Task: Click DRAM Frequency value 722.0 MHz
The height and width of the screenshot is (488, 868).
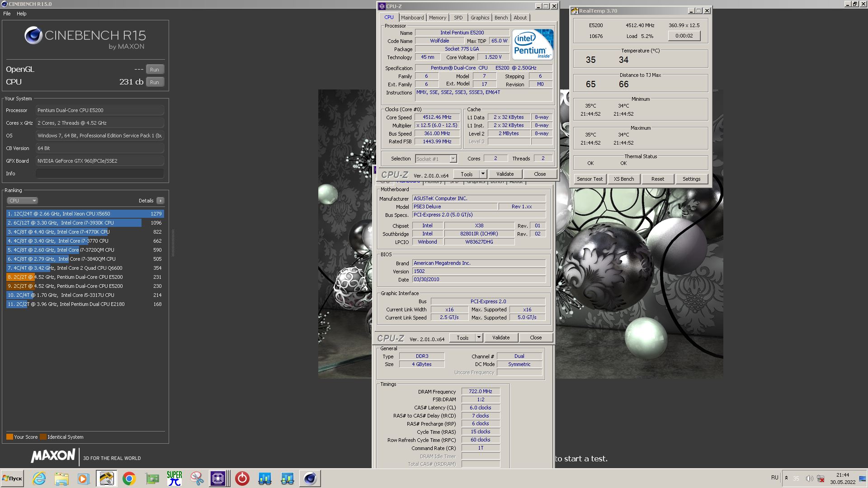Action: tap(481, 391)
